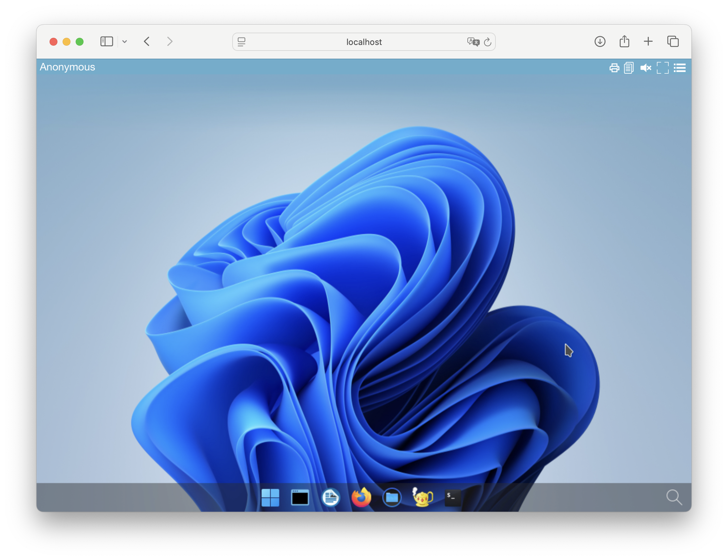
Task: Open the Windows-style start menu icon
Action: pos(270,497)
